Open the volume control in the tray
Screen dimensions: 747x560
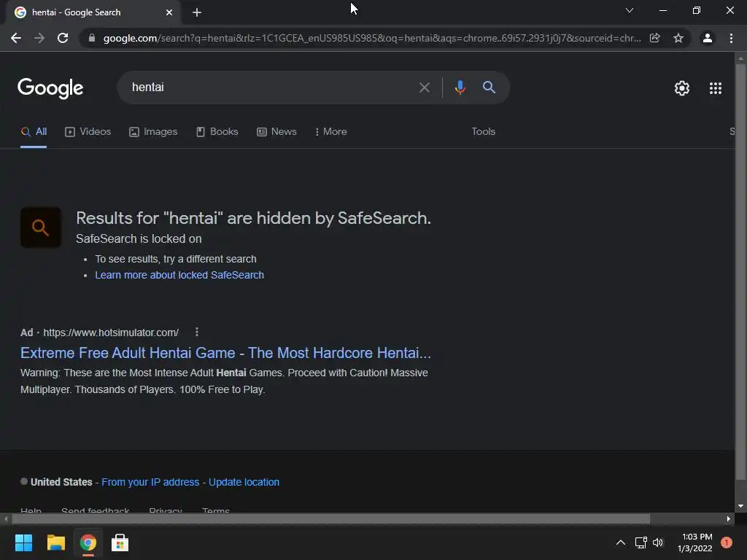[x=658, y=542]
